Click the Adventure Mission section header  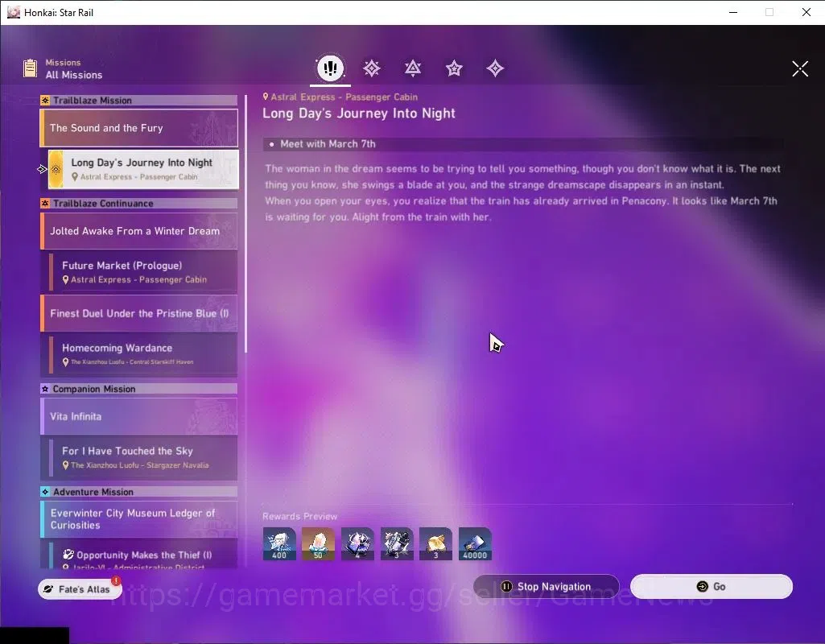(x=139, y=492)
